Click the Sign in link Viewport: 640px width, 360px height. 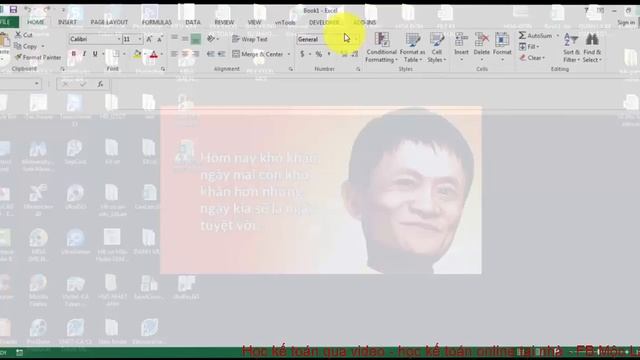[626, 22]
